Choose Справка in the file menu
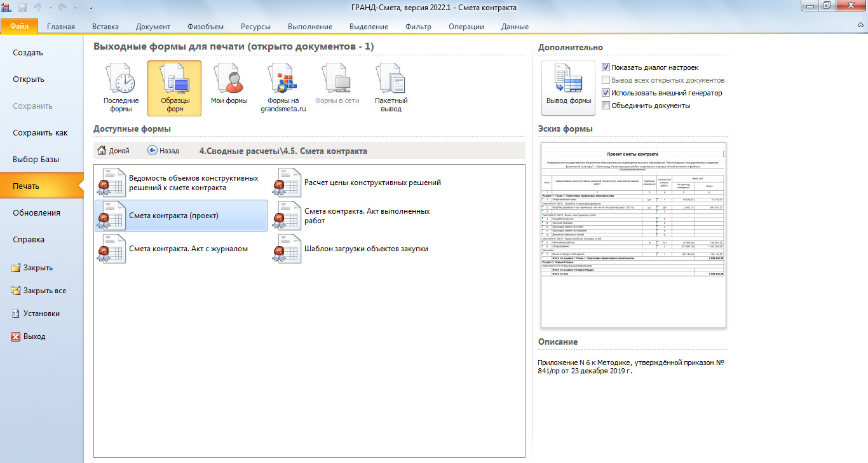The height and width of the screenshot is (463, 868). (41, 240)
